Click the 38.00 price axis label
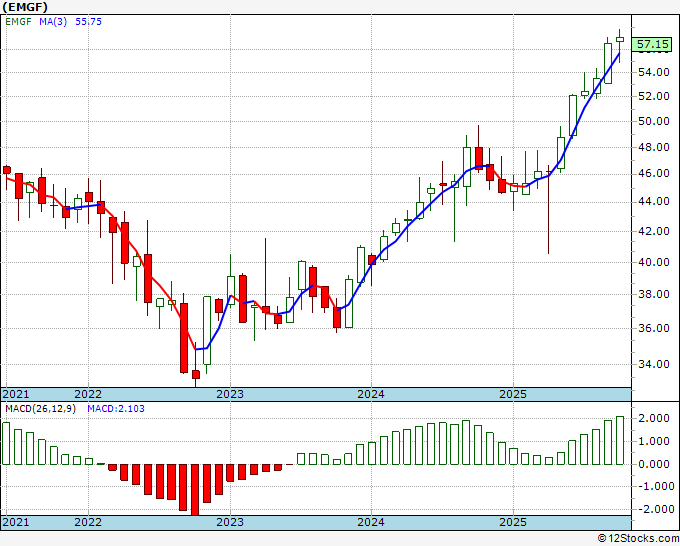This screenshot has width=680, height=546. click(x=654, y=294)
